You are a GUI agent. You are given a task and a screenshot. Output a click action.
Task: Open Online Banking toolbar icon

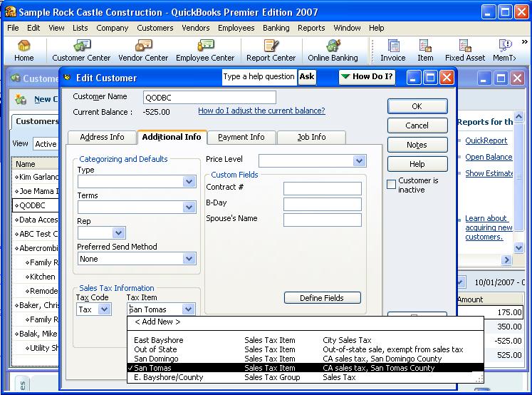coord(333,51)
